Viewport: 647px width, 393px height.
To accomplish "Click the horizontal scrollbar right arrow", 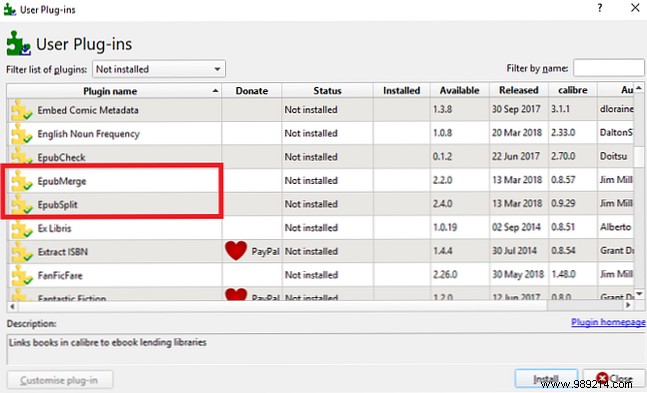I will coord(628,305).
